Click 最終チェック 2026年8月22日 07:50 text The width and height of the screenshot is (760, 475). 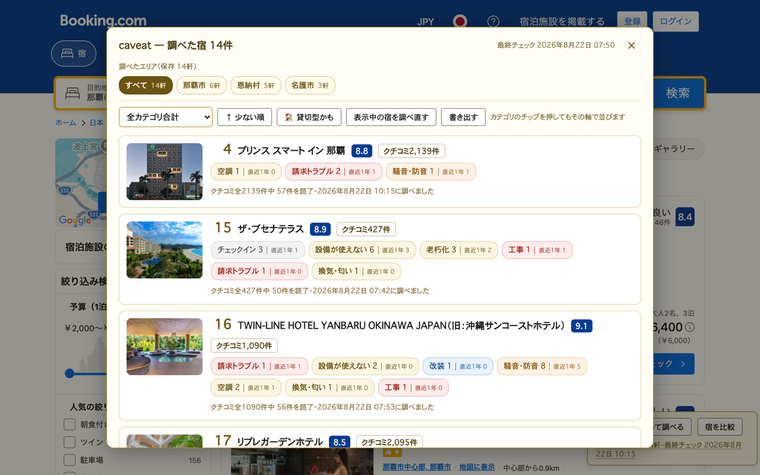[556, 45]
